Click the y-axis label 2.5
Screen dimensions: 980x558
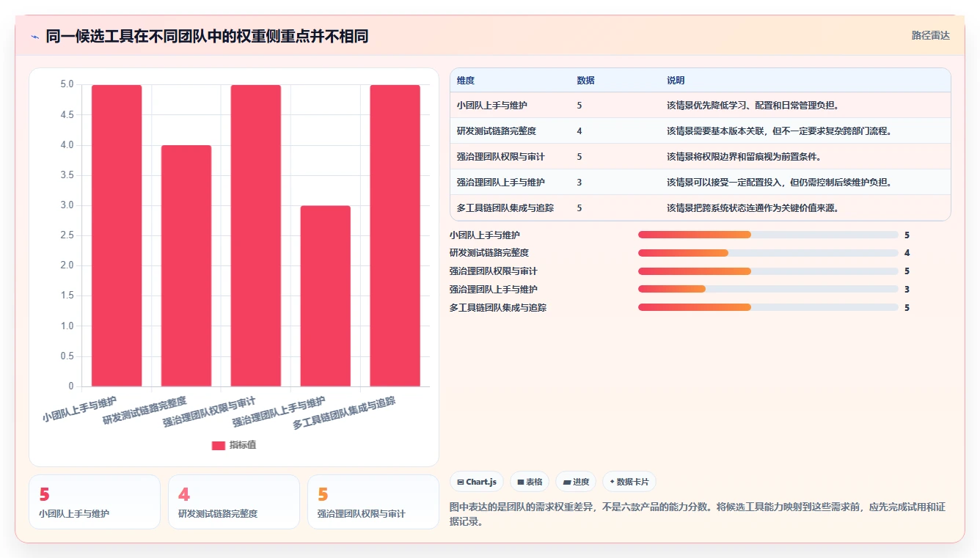[x=67, y=235]
